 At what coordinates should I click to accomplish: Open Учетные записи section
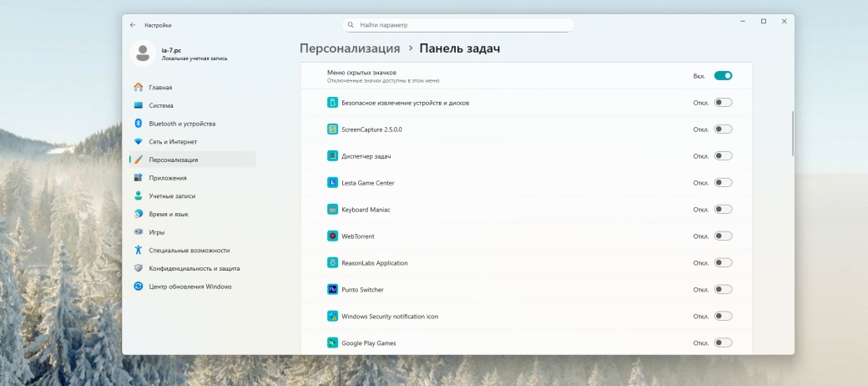pos(192,196)
